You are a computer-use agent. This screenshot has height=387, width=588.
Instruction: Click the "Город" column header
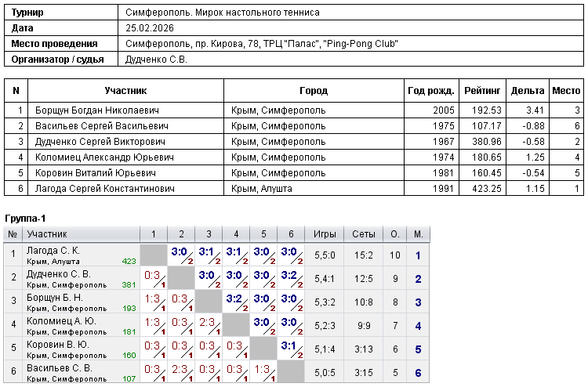coord(314,91)
